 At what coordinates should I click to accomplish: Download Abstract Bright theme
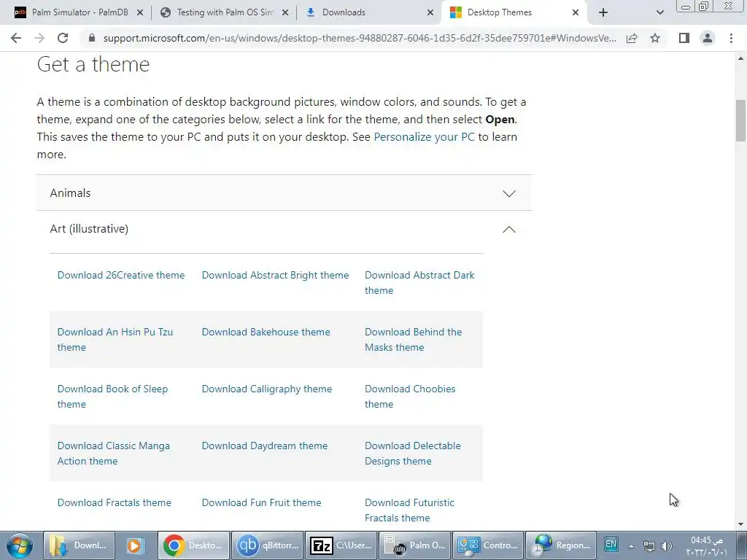click(x=275, y=275)
